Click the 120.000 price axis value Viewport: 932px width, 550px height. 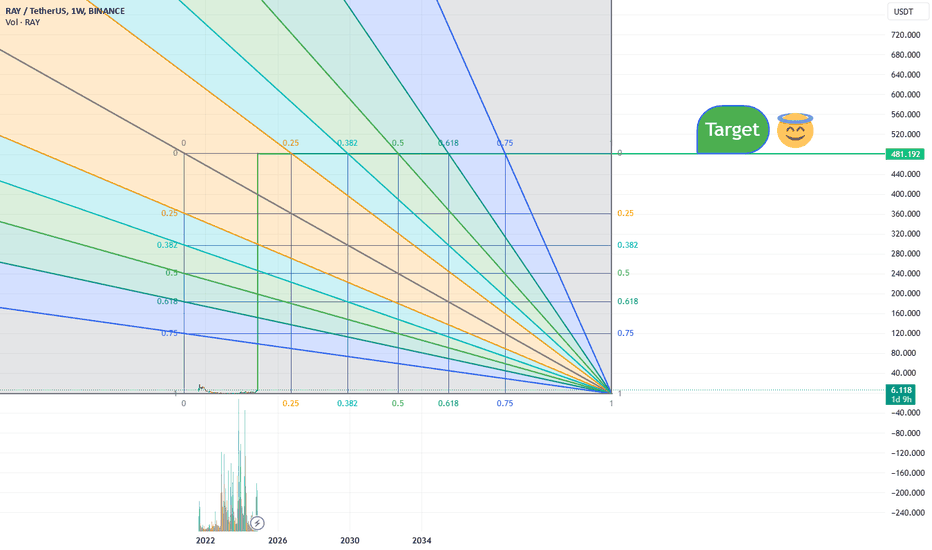[x=905, y=333]
